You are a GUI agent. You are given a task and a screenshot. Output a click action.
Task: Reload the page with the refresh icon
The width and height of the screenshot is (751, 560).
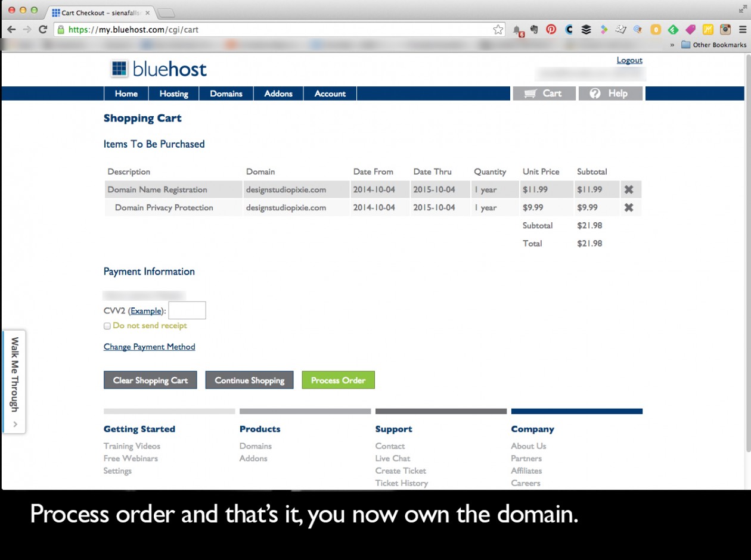click(x=43, y=29)
